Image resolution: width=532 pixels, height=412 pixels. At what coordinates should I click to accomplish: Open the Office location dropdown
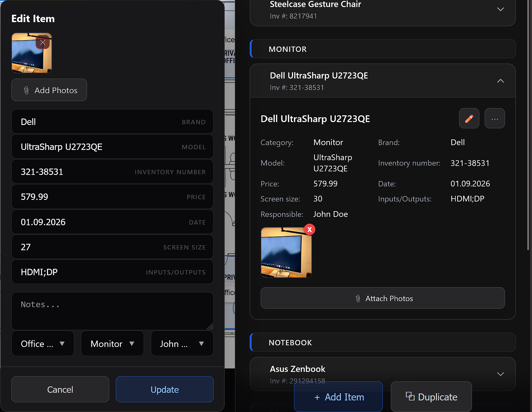[x=43, y=344]
